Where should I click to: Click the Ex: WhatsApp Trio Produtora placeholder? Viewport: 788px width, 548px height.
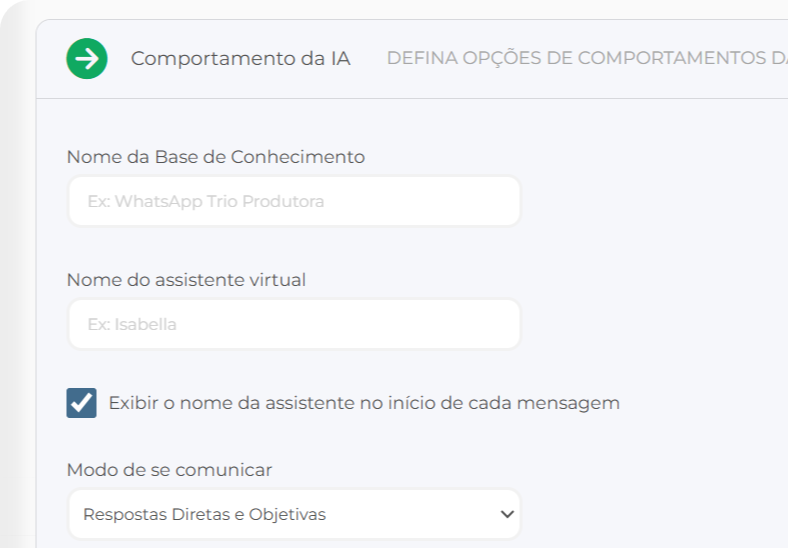pyautogui.click(x=205, y=202)
